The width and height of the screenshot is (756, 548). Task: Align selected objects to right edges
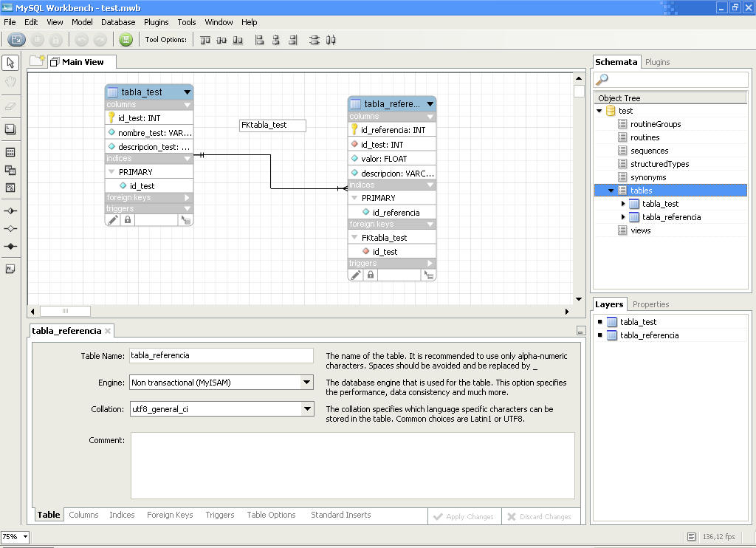click(x=292, y=40)
